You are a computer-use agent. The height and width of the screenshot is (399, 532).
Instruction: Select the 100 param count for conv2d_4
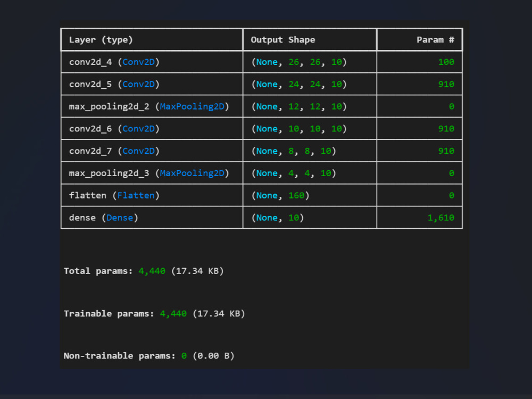(x=446, y=62)
